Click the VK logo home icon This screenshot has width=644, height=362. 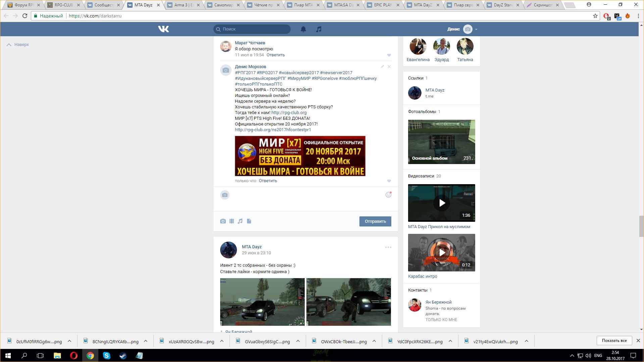tap(163, 29)
